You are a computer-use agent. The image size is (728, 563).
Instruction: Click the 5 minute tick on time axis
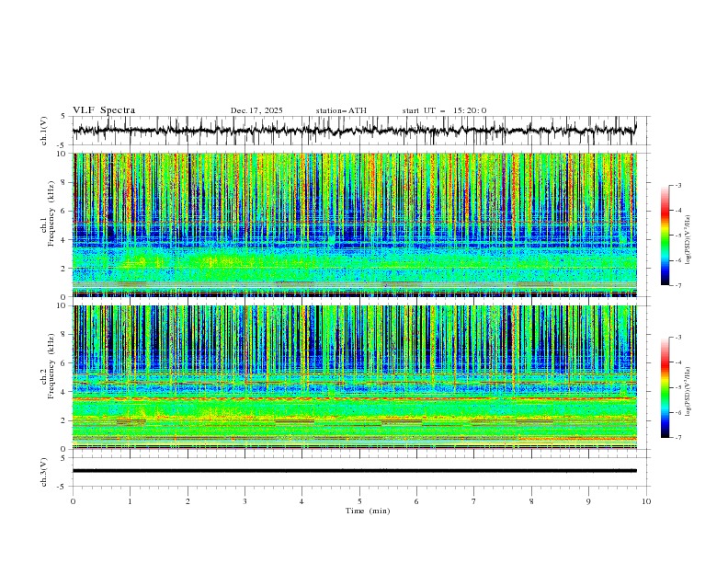tap(359, 501)
